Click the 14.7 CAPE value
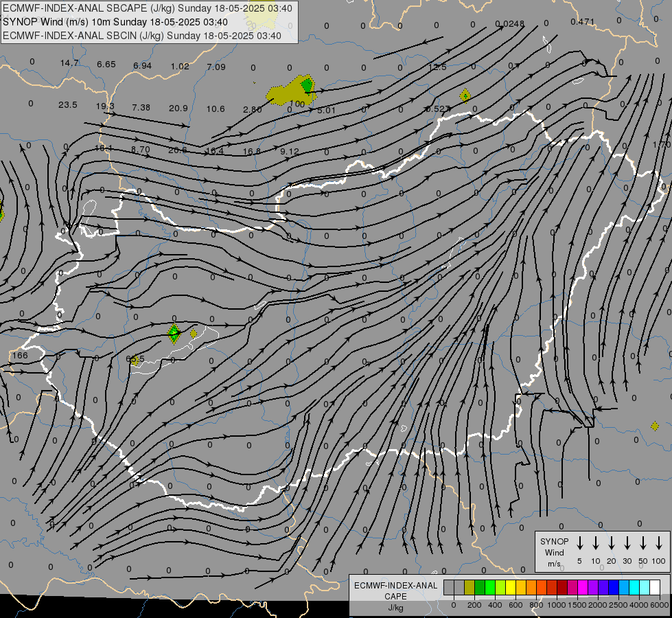Image resolution: width=672 pixels, height=618 pixels. [x=69, y=63]
